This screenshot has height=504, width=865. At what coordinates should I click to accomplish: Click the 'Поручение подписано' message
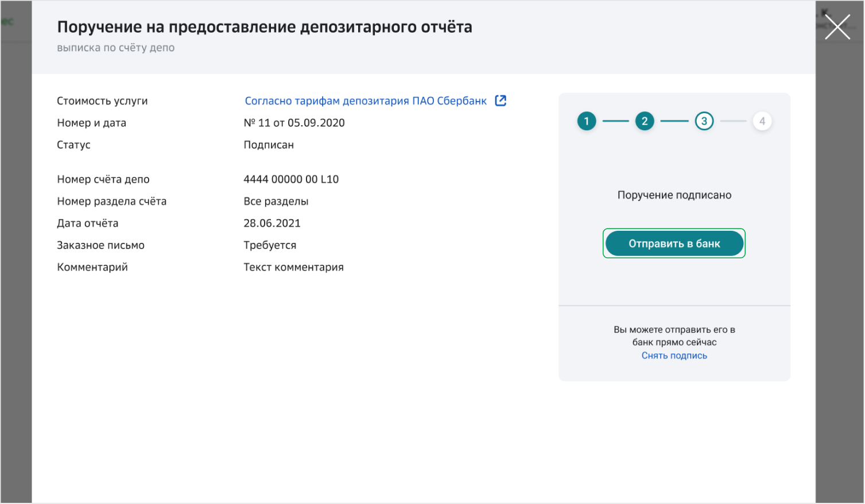pyautogui.click(x=674, y=195)
